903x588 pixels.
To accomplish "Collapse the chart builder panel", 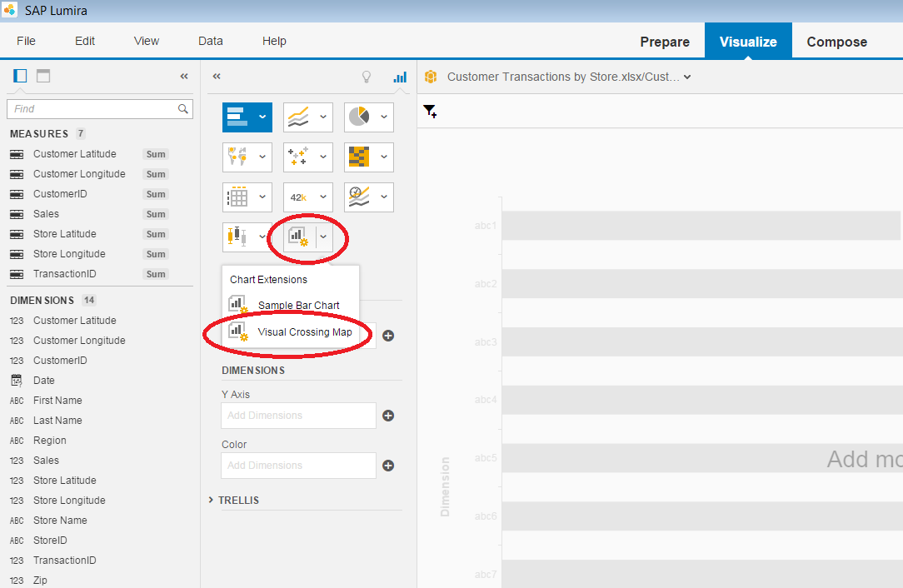I will (217, 76).
